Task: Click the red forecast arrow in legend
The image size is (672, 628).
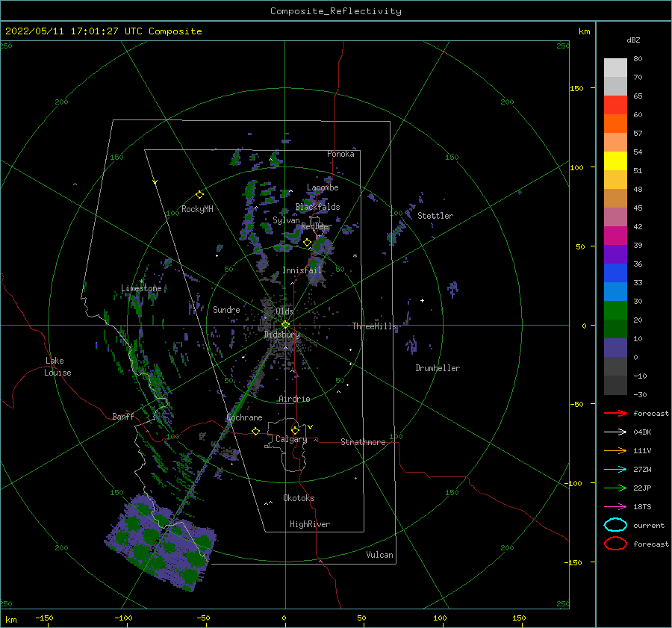Action: pos(615,413)
